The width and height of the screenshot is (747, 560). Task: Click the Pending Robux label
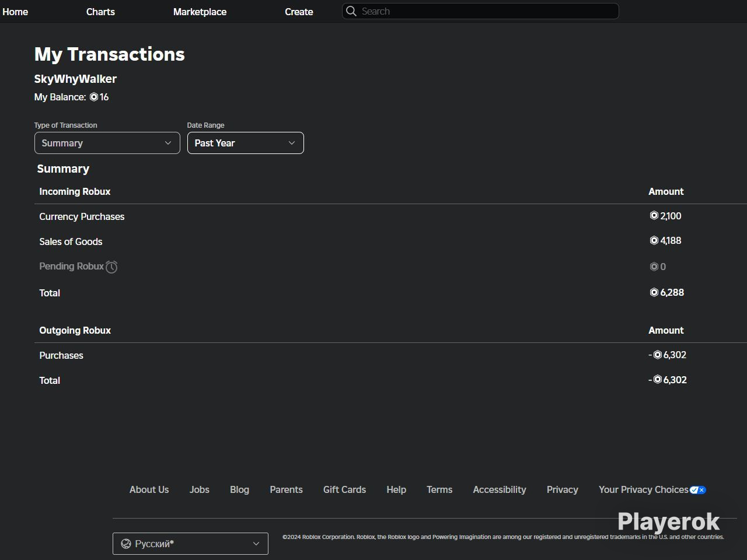(x=71, y=266)
